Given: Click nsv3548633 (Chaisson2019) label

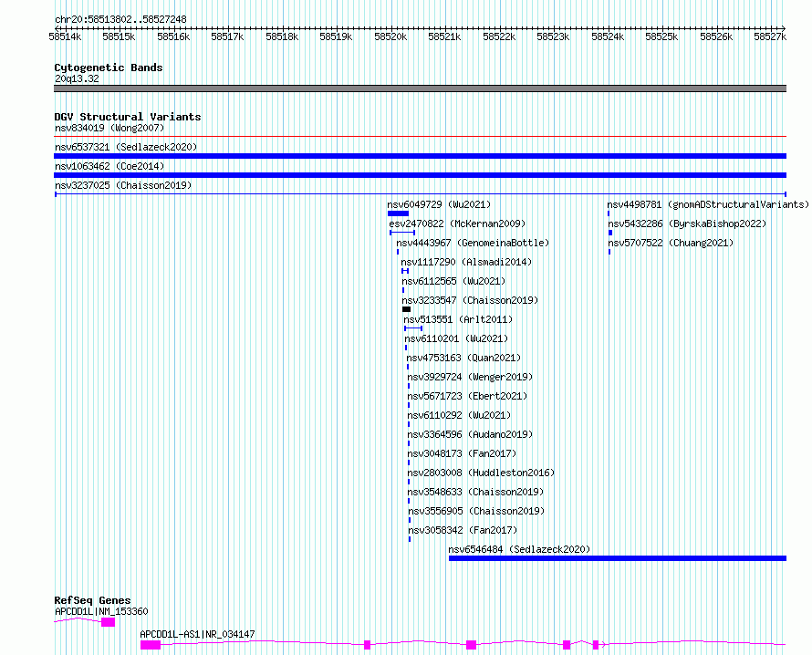Looking at the screenshot, I should (476, 492).
